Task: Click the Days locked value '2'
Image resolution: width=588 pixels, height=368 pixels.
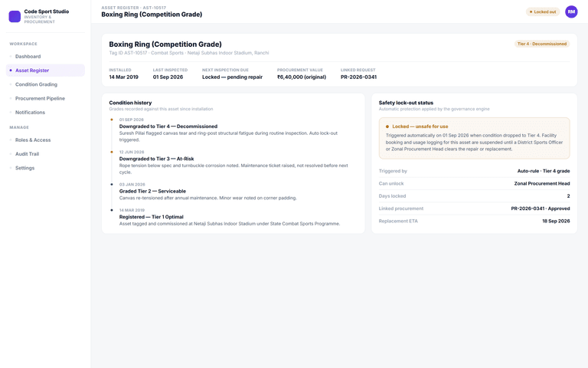Action: tap(569, 196)
